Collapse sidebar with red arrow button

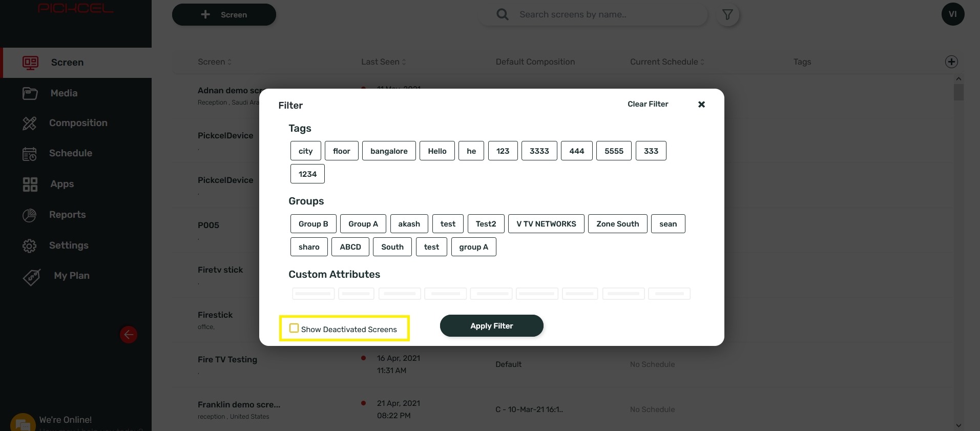(129, 335)
